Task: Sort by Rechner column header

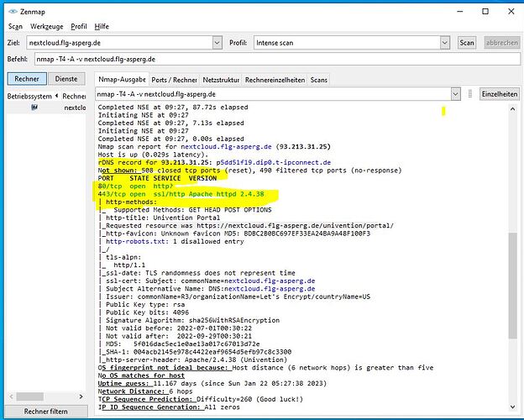Action: tap(74, 97)
